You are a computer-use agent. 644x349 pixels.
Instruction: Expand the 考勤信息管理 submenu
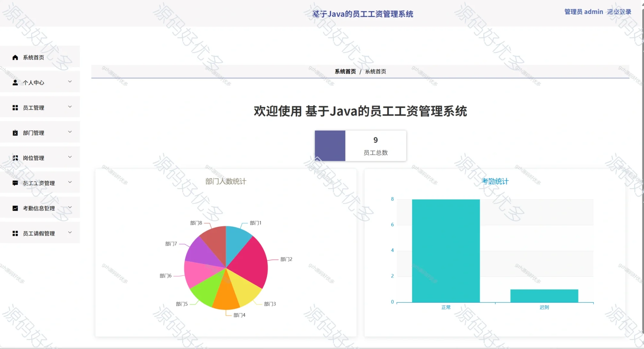(x=69, y=207)
